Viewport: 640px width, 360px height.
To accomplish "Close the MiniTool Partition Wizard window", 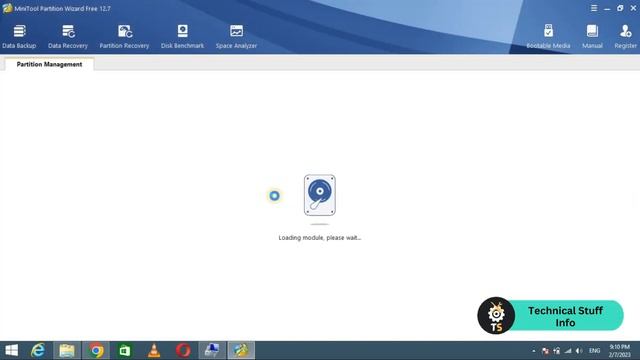I will [x=633, y=8].
